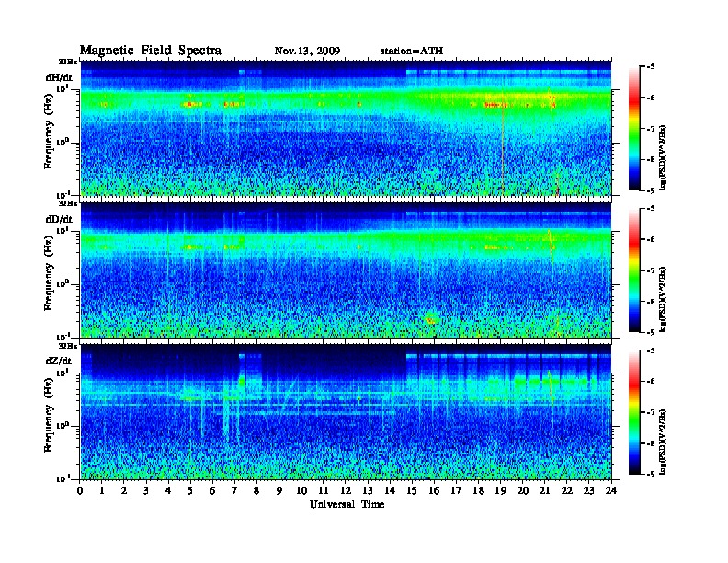Click the 10^0 frequency tick of dZ/dt panel

[63, 425]
